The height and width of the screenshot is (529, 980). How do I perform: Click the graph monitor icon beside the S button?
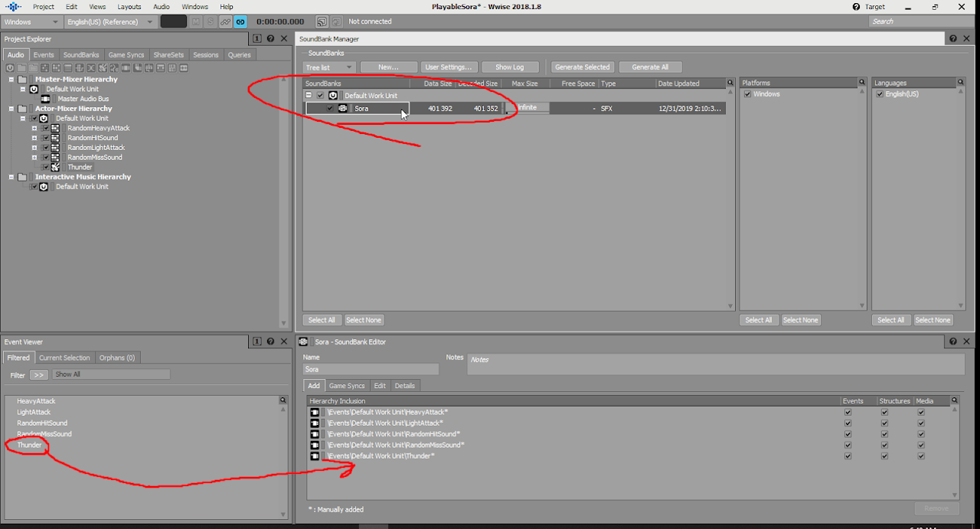pyautogui.click(x=225, y=21)
